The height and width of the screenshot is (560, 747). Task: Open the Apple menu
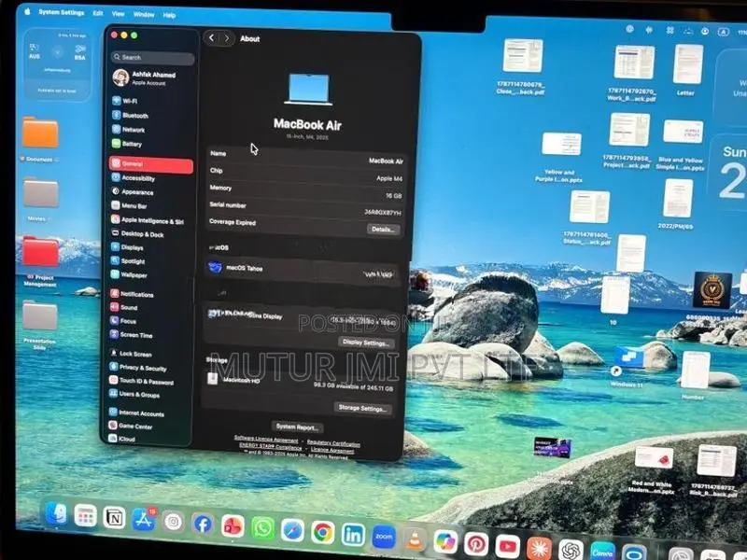[27, 11]
